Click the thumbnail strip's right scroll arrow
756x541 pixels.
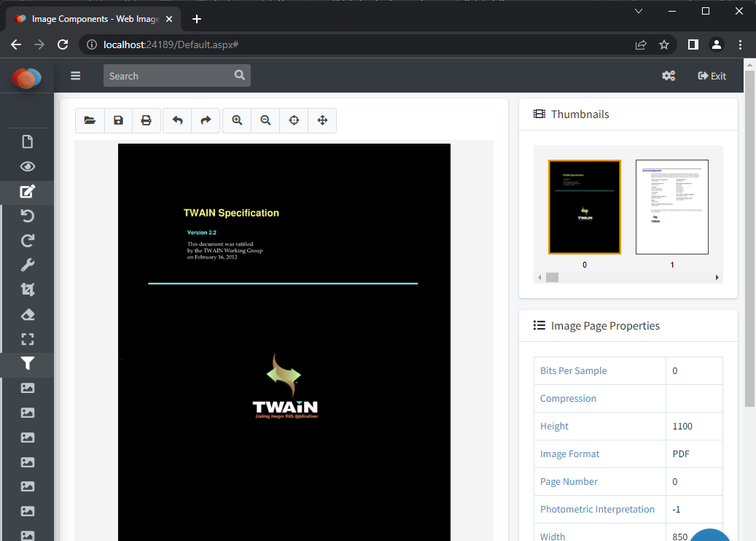717,277
